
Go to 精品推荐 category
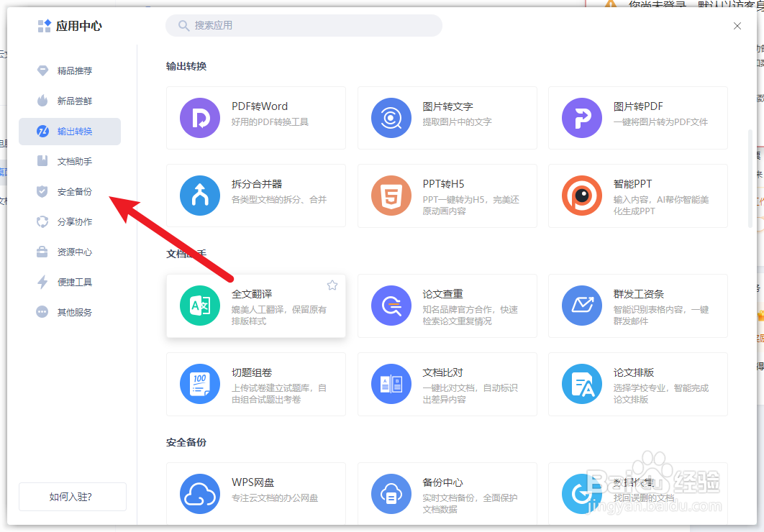click(x=70, y=71)
